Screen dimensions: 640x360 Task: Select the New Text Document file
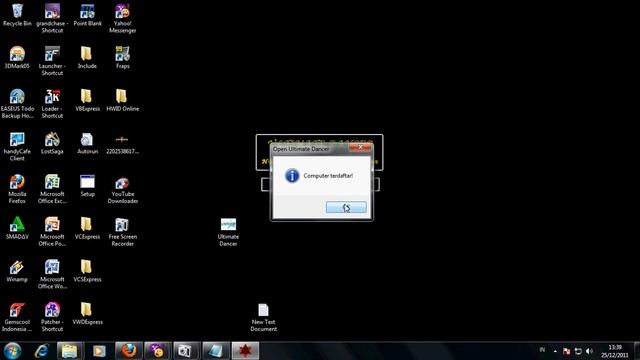click(263, 317)
